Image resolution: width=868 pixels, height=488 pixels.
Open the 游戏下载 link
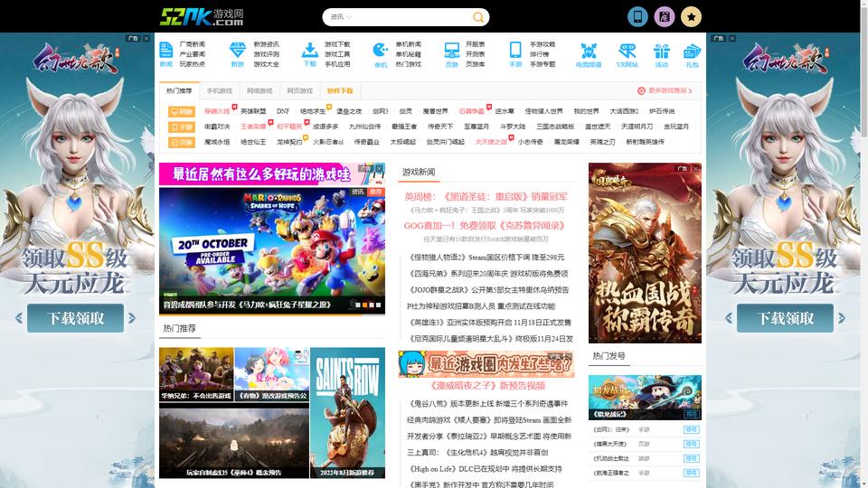337,44
